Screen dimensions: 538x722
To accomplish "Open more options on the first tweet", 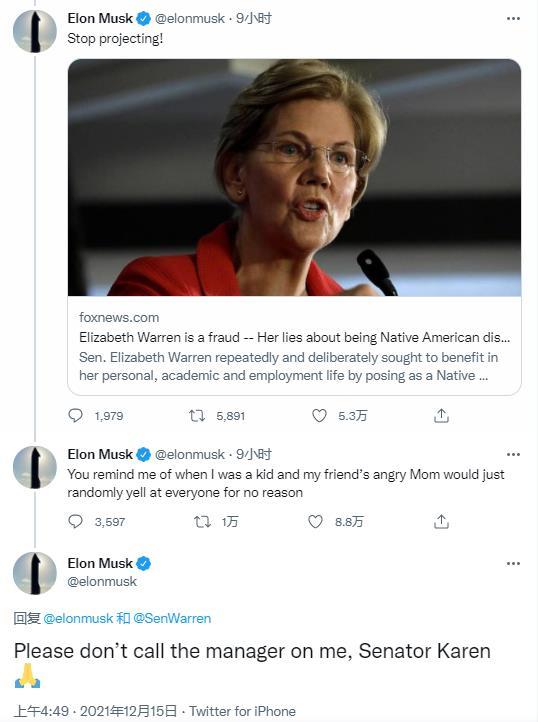I will (x=513, y=18).
